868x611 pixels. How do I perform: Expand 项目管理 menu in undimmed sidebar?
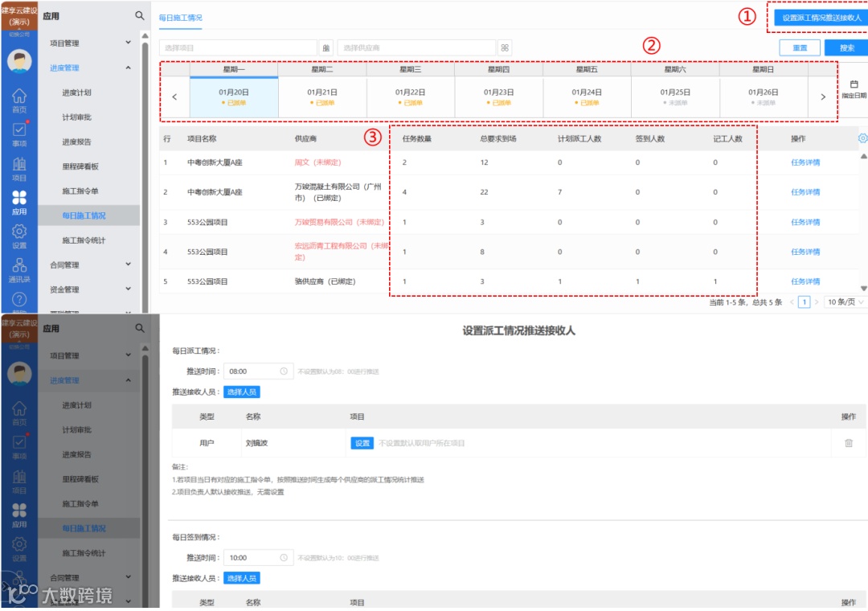click(90, 43)
